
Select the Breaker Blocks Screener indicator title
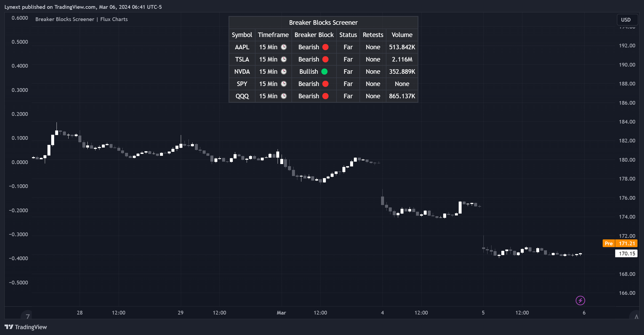(81, 19)
